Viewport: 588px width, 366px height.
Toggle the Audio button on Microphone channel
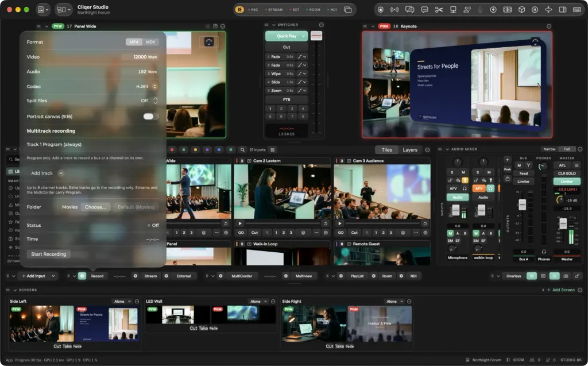(458, 198)
